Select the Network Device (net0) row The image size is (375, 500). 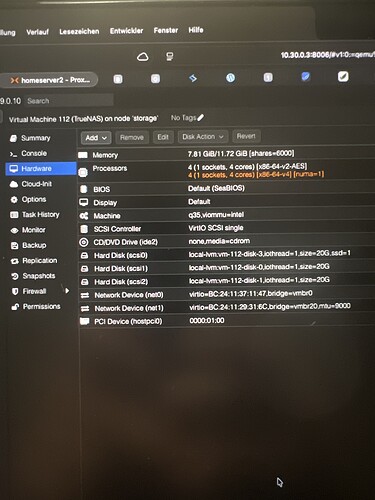tap(227, 295)
